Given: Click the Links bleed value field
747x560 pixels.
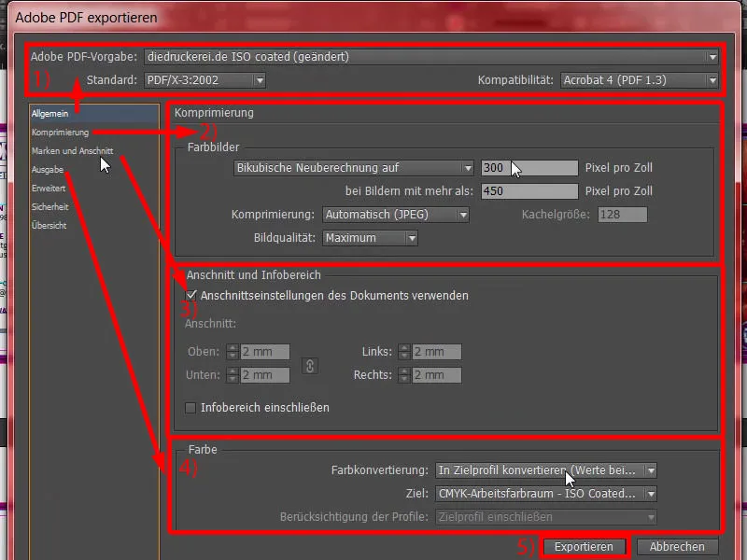Looking at the screenshot, I should coord(437,352).
